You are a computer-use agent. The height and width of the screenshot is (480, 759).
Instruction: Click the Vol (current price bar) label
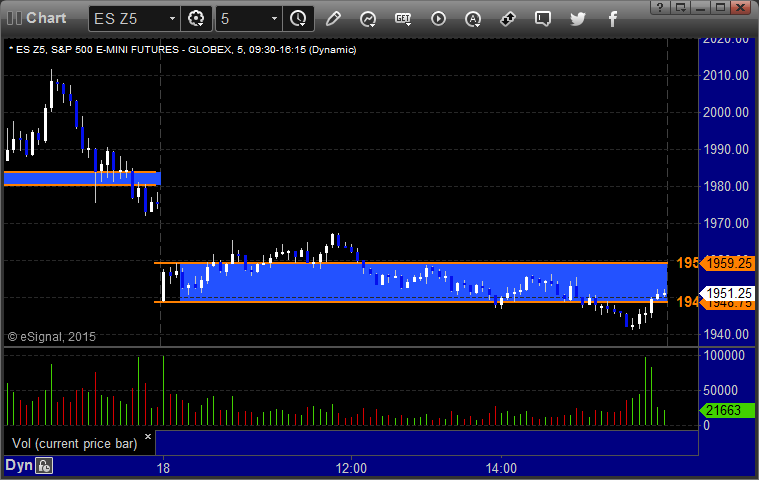75,443
